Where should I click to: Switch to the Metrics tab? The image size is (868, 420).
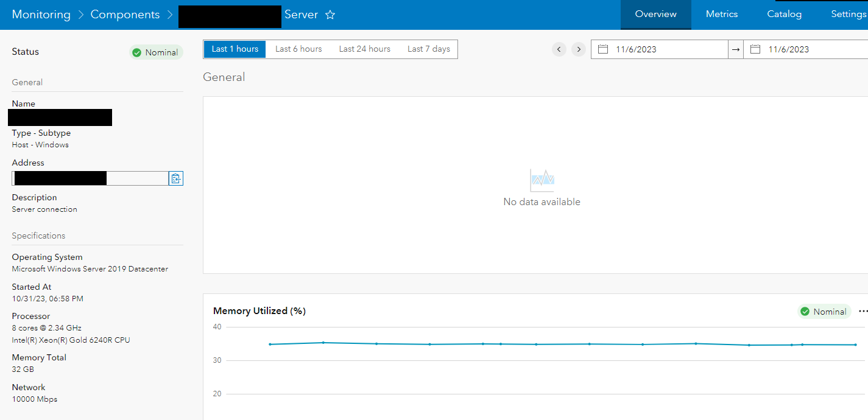click(721, 13)
